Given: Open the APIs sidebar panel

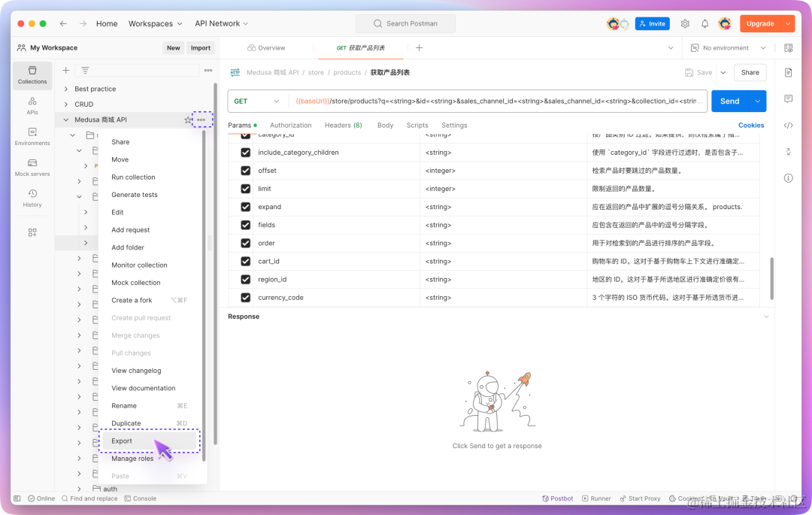Looking at the screenshot, I should 32,105.
